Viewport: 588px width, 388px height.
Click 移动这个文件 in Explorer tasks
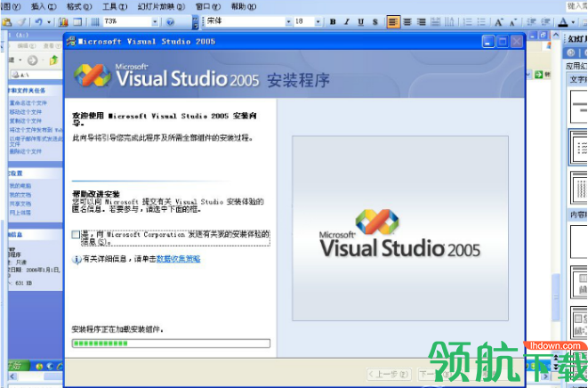26,112
